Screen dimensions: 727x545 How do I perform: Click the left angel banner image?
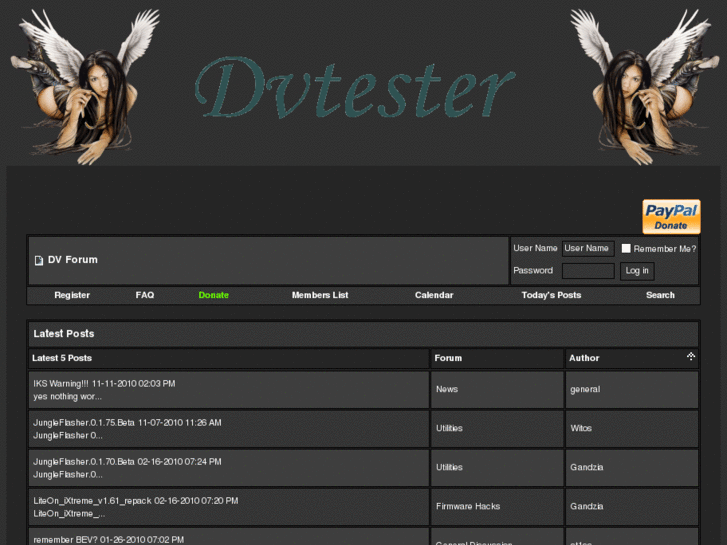coord(86,87)
